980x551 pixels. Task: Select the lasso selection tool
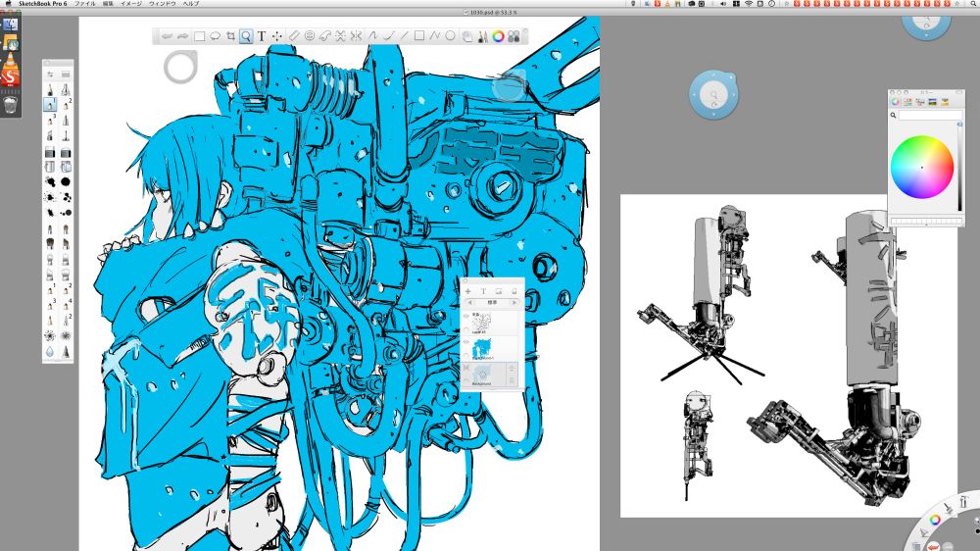[215, 36]
